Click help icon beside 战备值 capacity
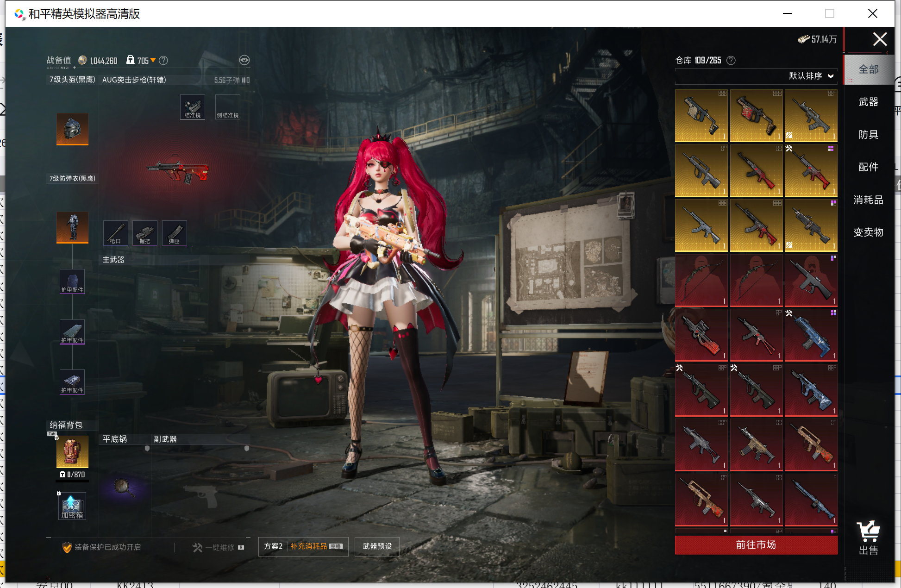This screenshot has width=901, height=588. (x=163, y=61)
